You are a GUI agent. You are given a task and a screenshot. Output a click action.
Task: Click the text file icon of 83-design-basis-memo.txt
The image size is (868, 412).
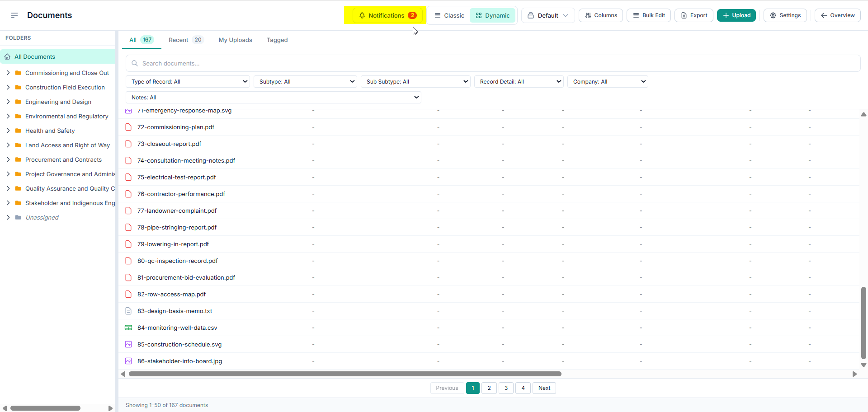pyautogui.click(x=128, y=311)
